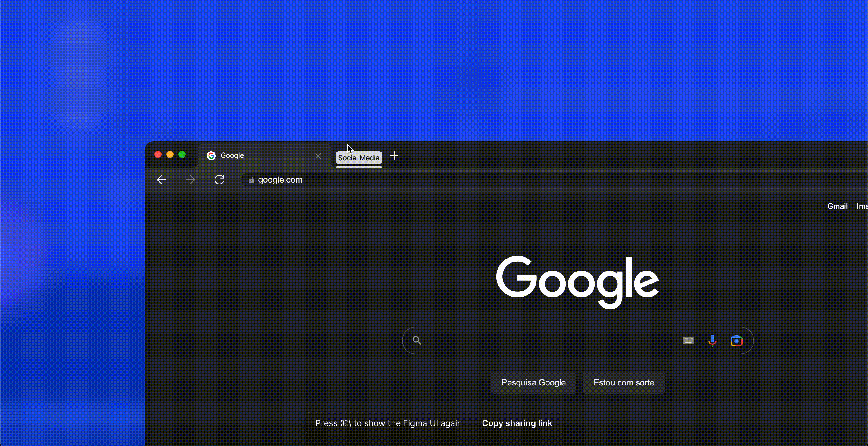Click the Estou com sorte button

click(x=623, y=382)
